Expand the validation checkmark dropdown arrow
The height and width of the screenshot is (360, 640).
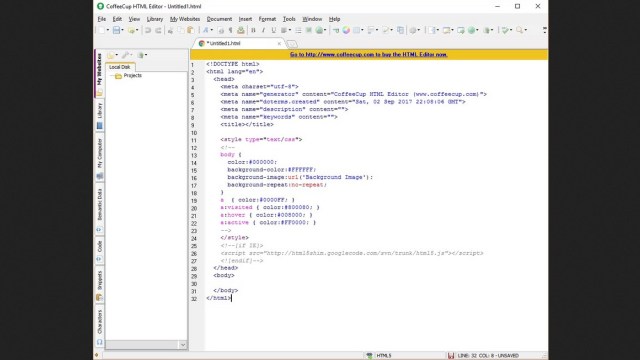(x=511, y=30)
